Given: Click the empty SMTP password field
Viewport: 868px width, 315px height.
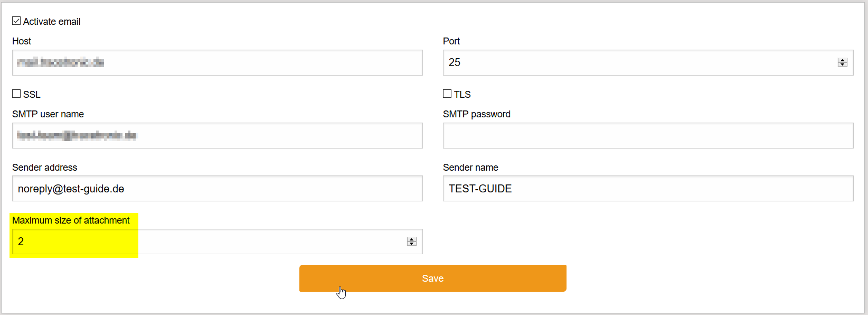Looking at the screenshot, I should [x=648, y=135].
